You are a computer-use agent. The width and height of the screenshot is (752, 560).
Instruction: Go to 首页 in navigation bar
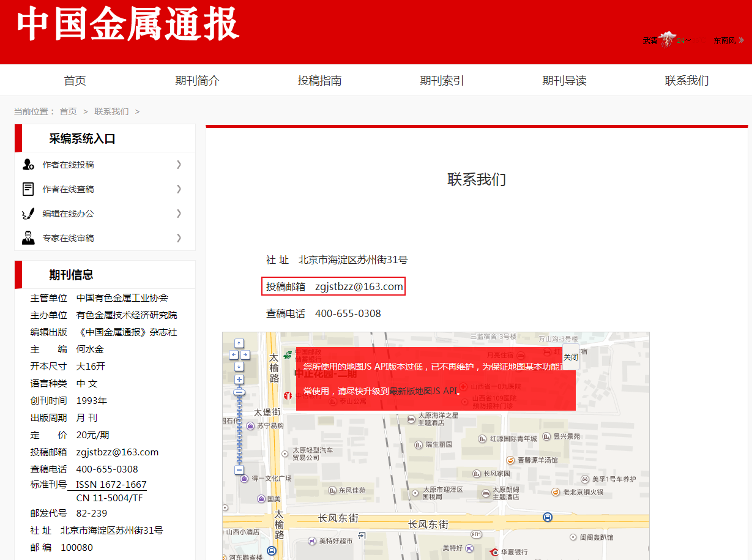[x=75, y=80]
